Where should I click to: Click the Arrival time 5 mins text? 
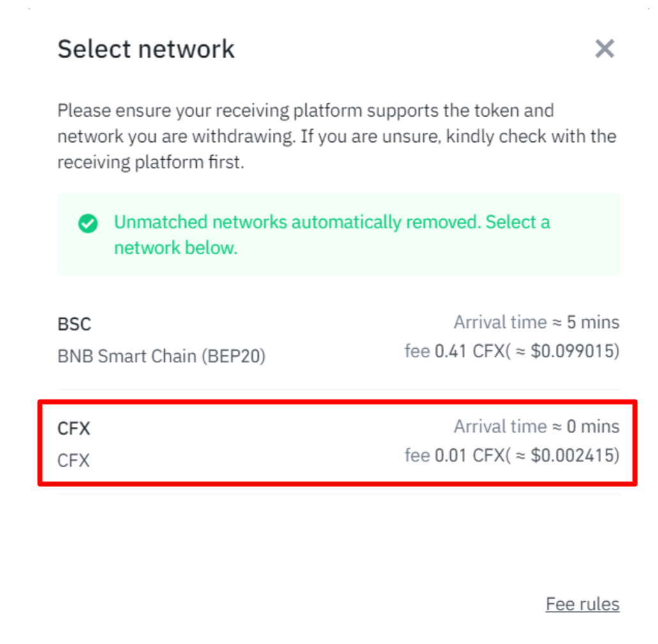[x=537, y=322]
